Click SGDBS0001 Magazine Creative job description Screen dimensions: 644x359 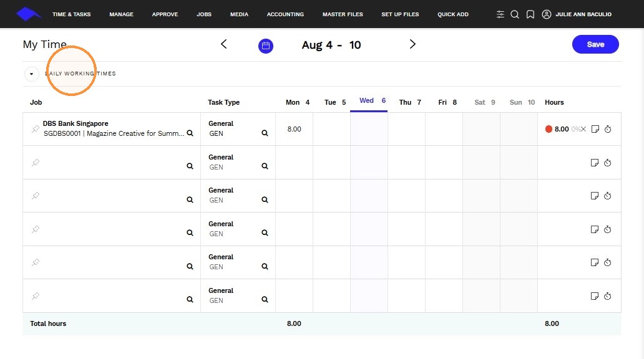pyautogui.click(x=114, y=133)
